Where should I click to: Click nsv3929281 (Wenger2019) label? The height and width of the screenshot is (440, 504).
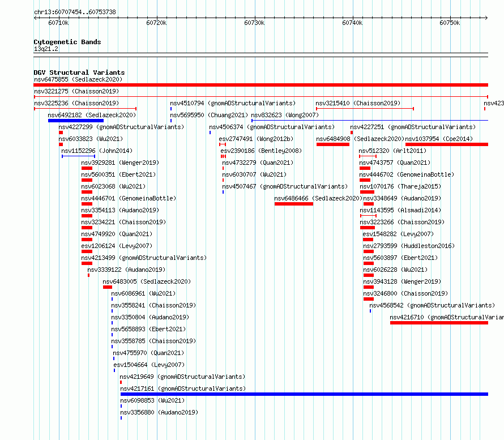click(120, 163)
